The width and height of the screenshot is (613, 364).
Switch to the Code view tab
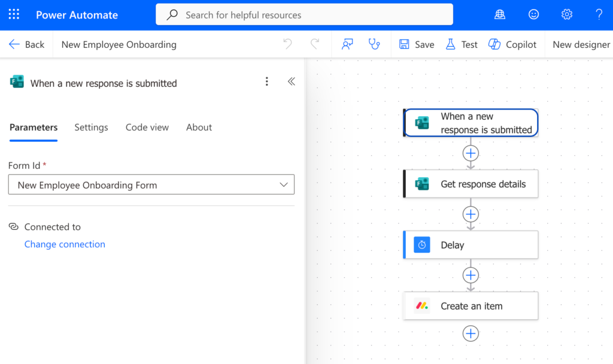click(x=147, y=128)
